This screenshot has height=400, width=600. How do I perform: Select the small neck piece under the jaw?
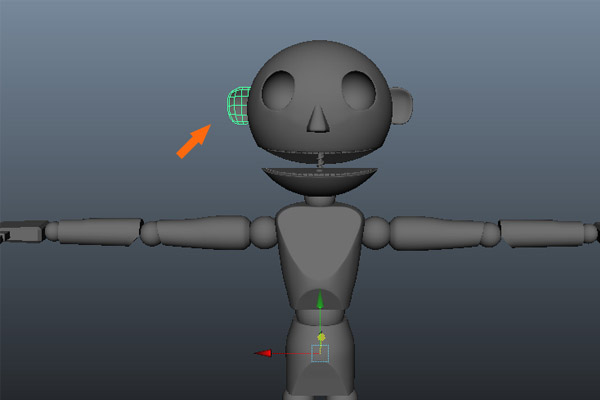coord(320,201)
